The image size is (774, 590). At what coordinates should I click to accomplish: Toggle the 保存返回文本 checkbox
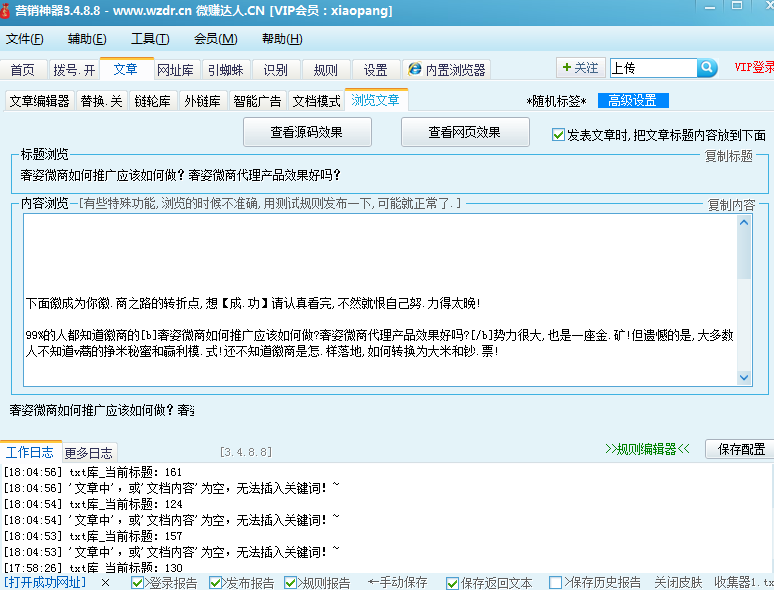(x=452, y=583)
